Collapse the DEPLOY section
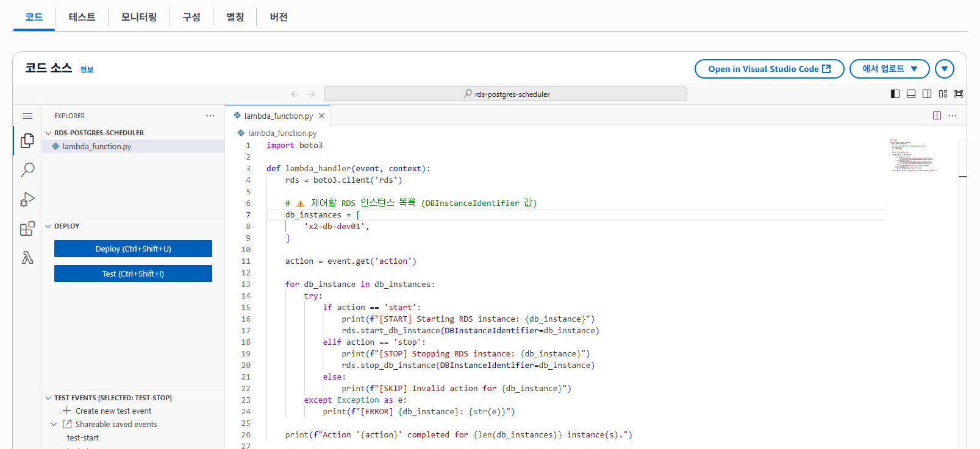This screenshot has height=449, width=980. (x=48, y=226)
